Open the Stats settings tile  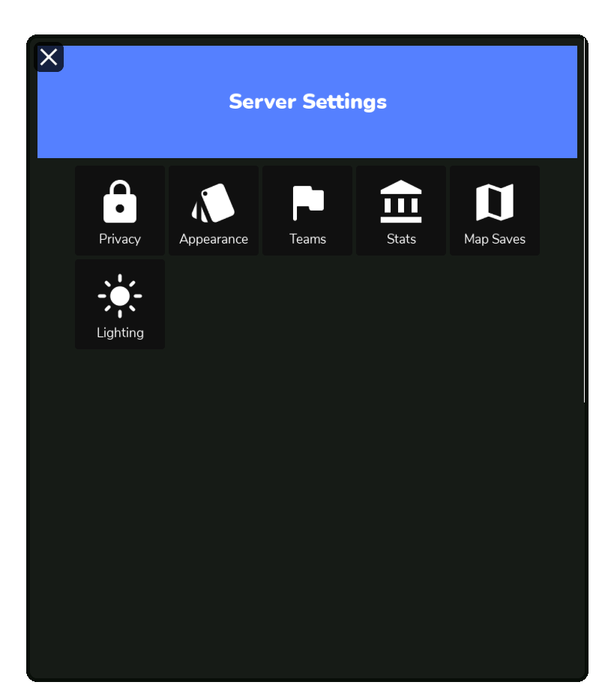(x=401, y=211)
